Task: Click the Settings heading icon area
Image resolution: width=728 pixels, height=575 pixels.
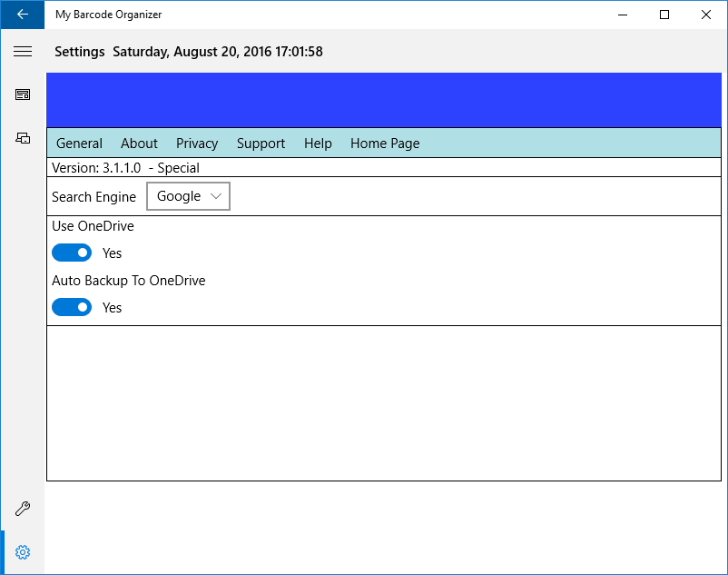Action: [79, 52]
